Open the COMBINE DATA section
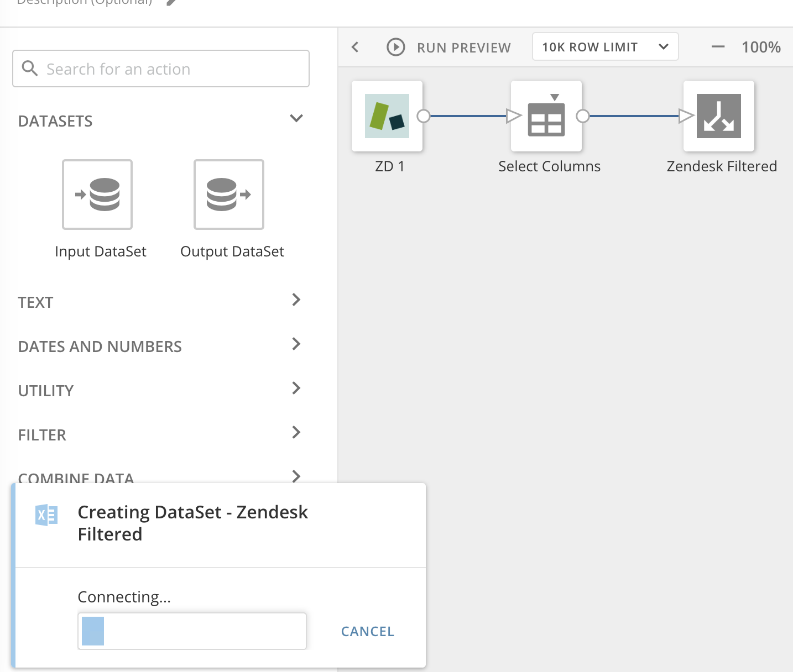793x672 pixels. tap(297, 476)
